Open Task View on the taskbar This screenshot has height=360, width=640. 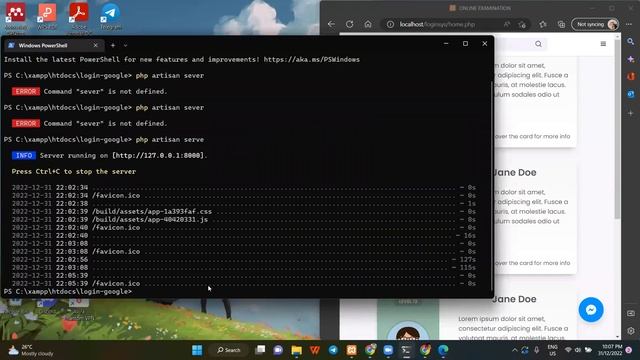[x=260, y=350]
